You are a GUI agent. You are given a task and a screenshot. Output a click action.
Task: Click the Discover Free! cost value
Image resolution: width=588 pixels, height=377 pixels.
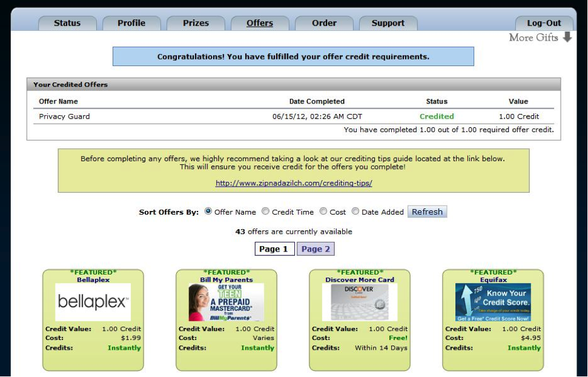[x=398, y=338]
